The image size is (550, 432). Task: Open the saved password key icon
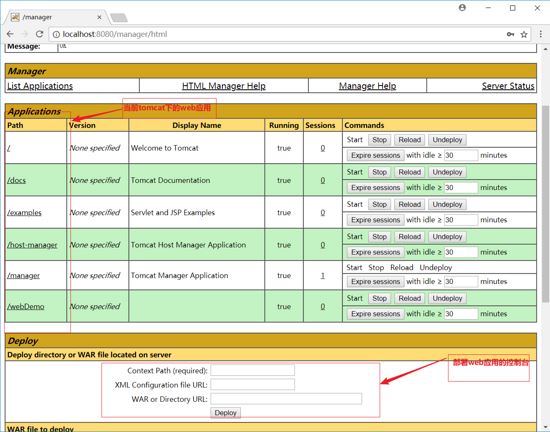510,34
